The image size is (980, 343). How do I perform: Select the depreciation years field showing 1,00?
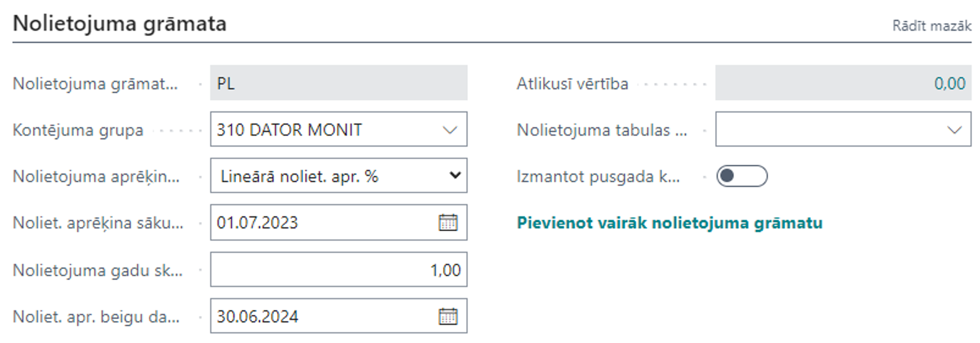click(x=338, y=270)
